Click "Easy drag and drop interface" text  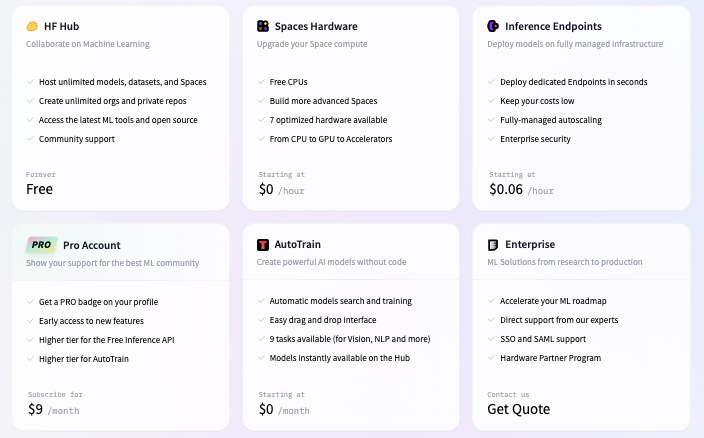(323, 320)
